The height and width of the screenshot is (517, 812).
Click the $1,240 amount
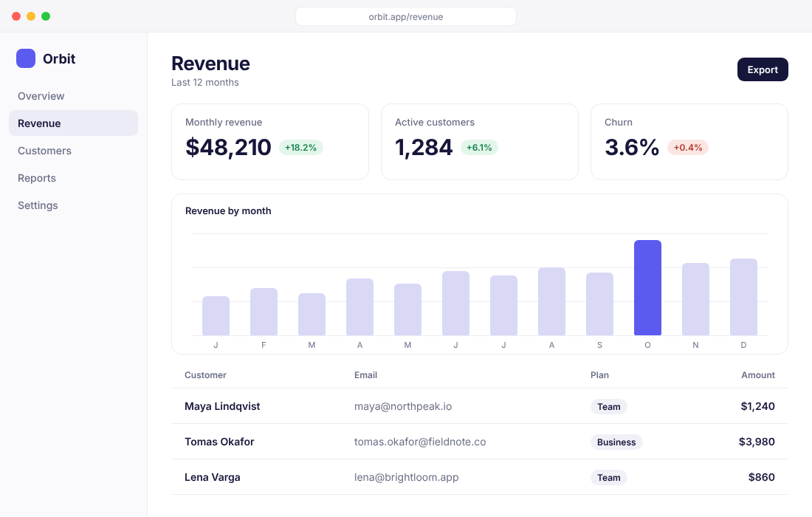[x=757, y=406]
